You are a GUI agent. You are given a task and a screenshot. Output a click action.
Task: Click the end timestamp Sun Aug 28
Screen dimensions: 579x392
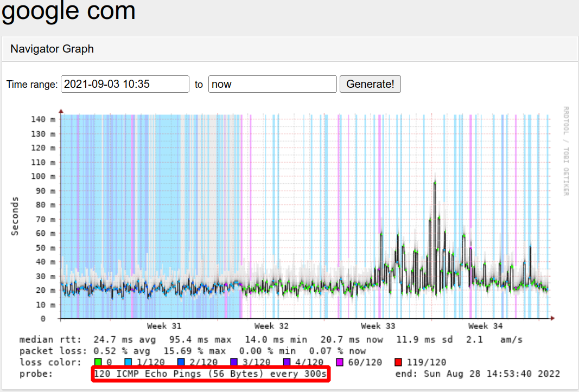[478, 374]
